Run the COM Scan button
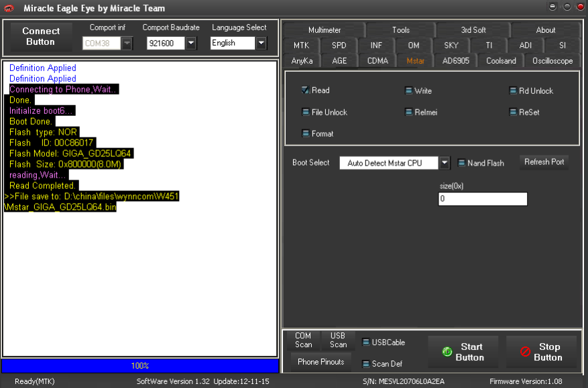Screen dimensions: 588x388 tap(303, 340)
